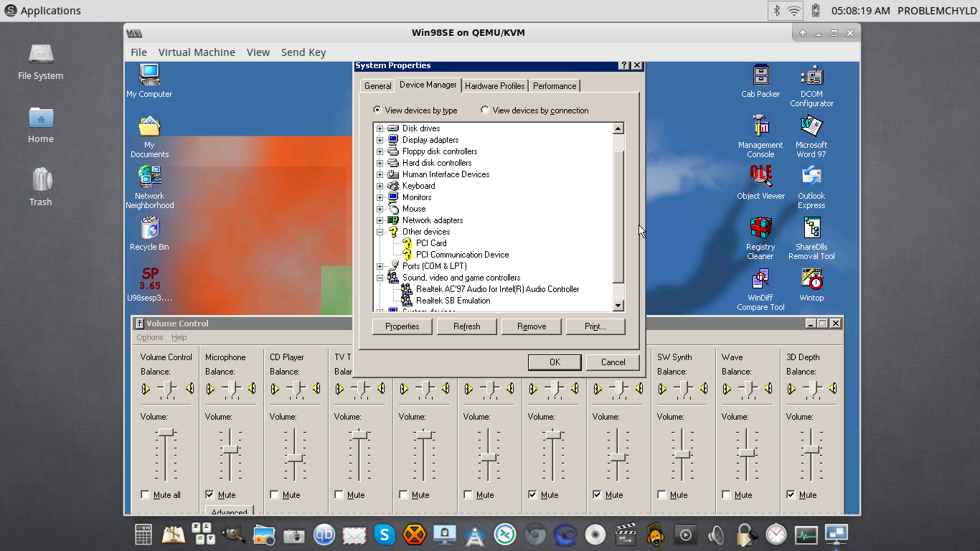Launch the calculator in the dock
The image size is (980, 551).
143,534
